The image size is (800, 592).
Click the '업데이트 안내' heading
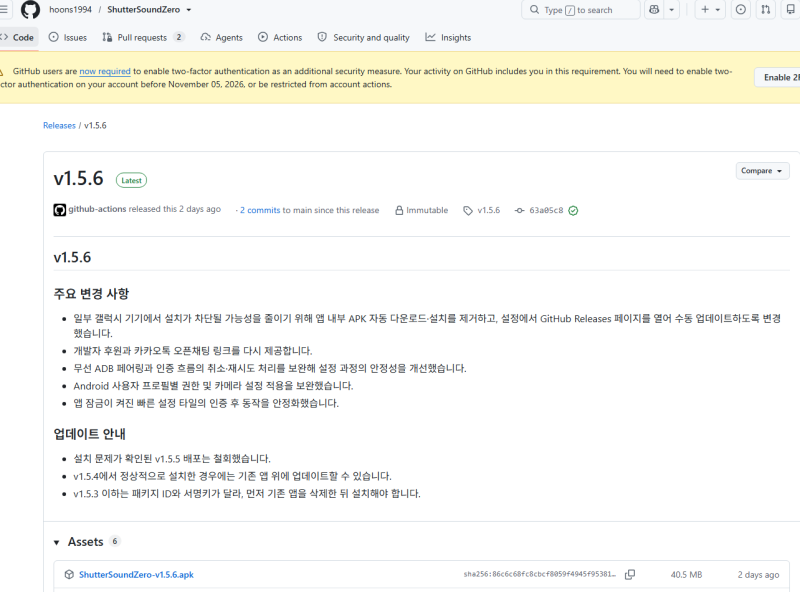pyautogui.click(x=89, y=434)
